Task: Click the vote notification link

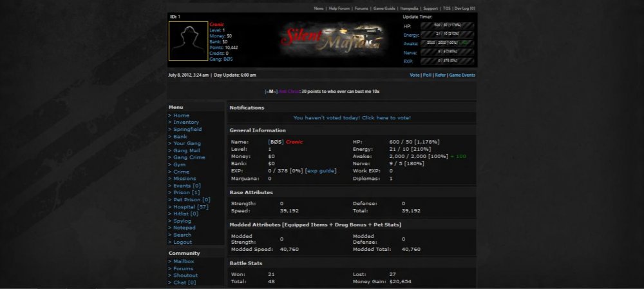Action: (x=352, y=118)
